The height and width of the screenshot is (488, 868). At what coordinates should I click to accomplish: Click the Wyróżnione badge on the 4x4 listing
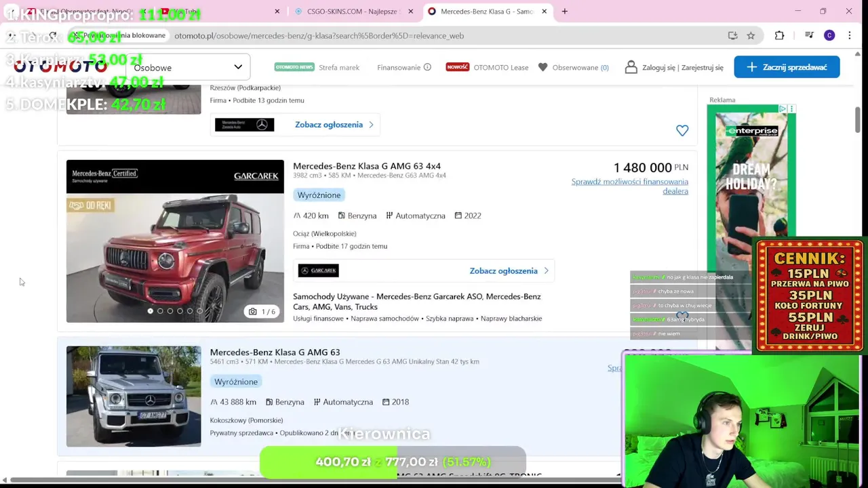[319, 195]
